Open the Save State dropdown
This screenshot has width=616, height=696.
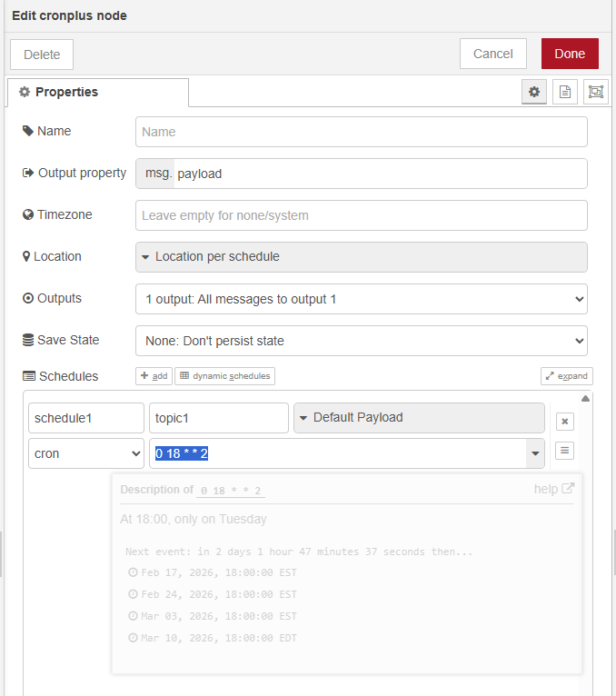361,341
